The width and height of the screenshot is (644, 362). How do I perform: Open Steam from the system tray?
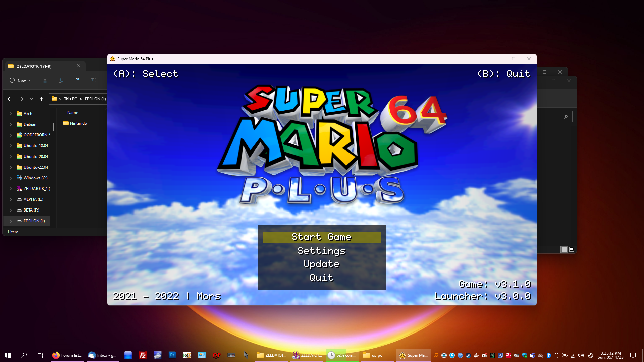click(468, 355)
